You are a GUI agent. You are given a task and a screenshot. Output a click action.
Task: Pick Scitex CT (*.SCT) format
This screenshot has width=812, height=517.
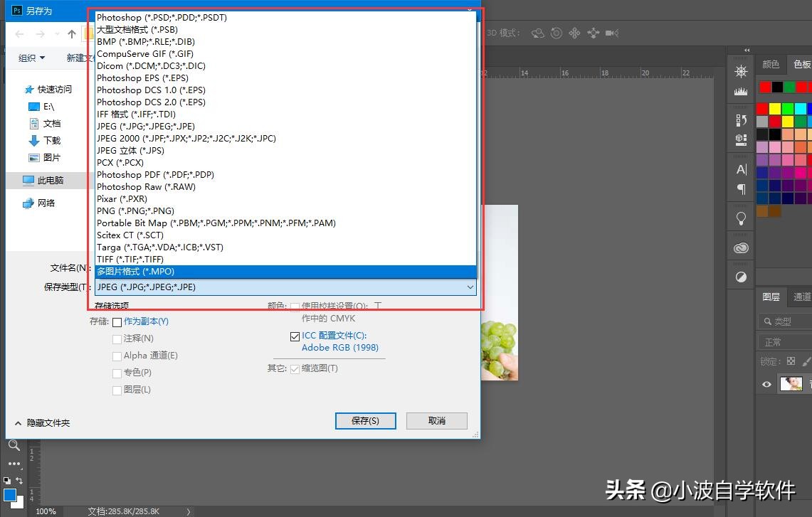pyautogui.click(x=285, y=235)
